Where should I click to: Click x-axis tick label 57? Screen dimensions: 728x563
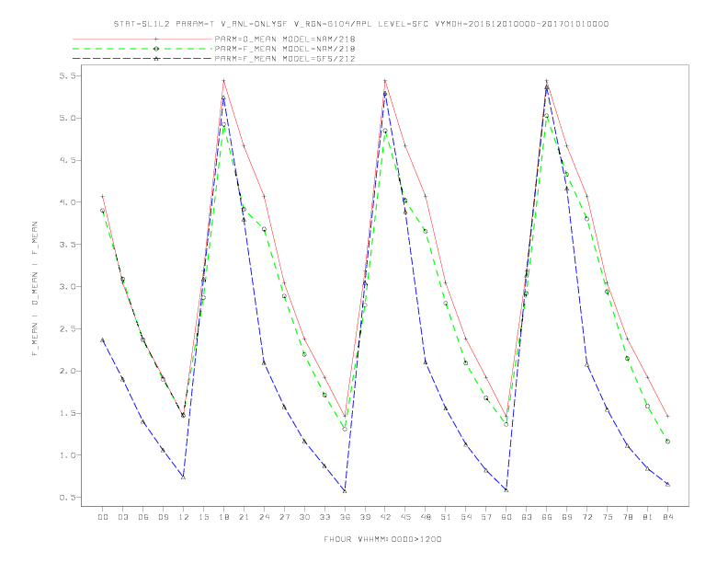[486, 517]
